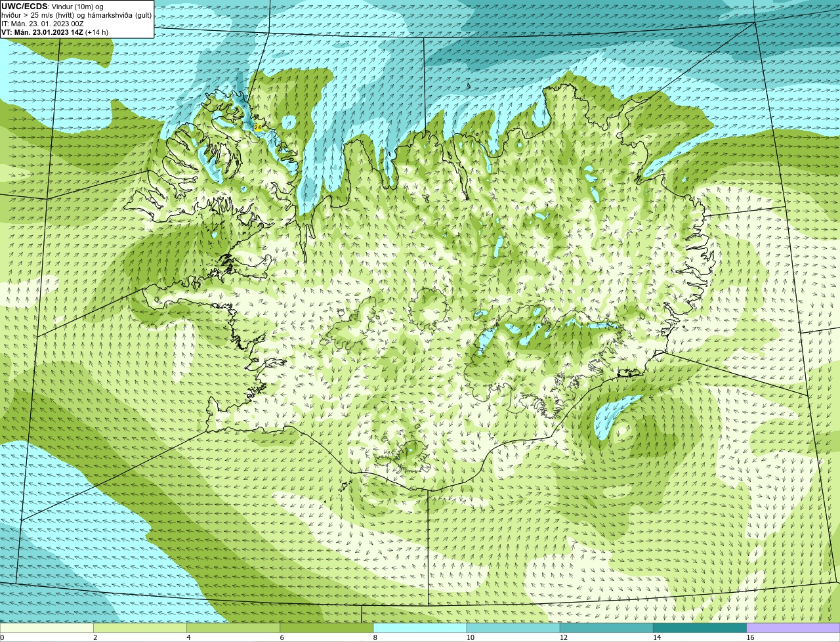The image size is (840, 642).
Task: Click the 0–2 m/s pale yellow legend swatch
Action: coord(47,628)
